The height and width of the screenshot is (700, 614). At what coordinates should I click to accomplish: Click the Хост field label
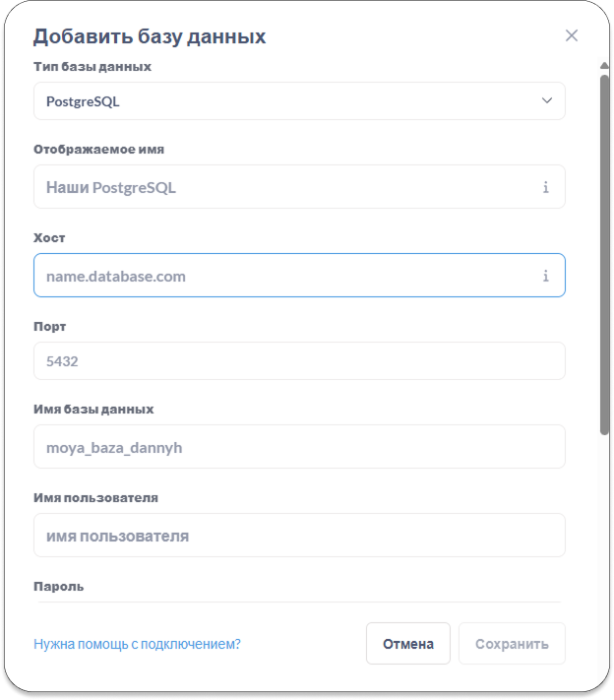pyautogui.click(x=49, y=238)
